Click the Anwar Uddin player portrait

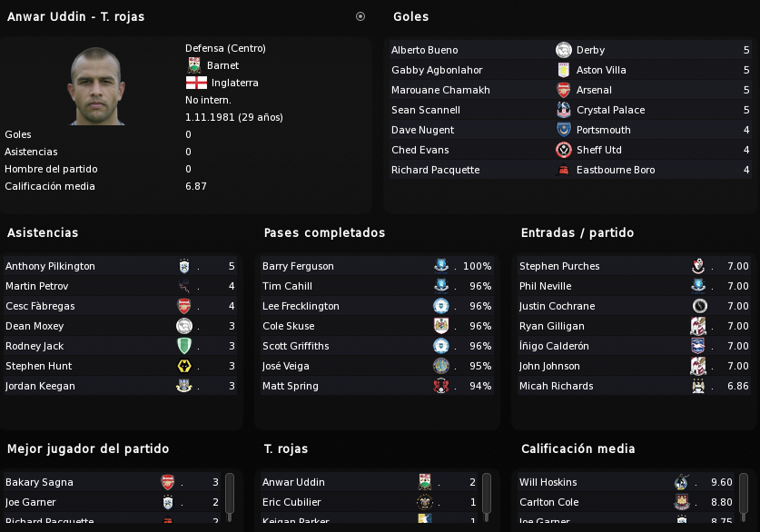coord(97,85)
